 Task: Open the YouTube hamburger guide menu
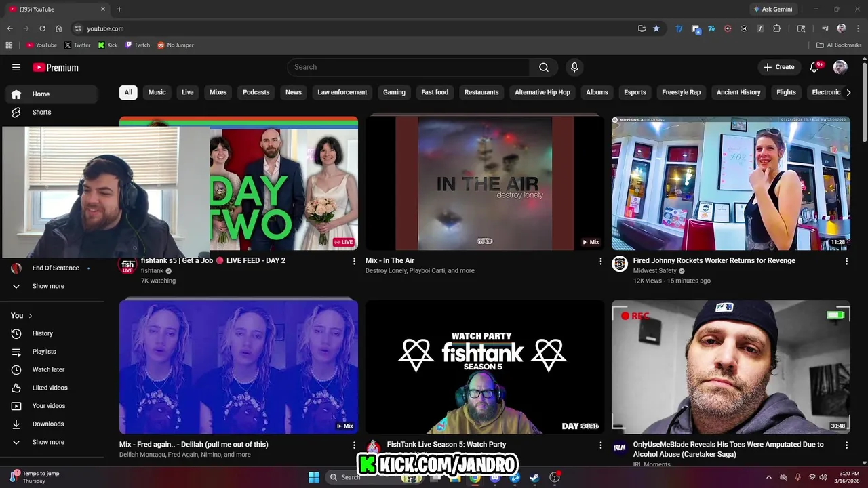16,67
